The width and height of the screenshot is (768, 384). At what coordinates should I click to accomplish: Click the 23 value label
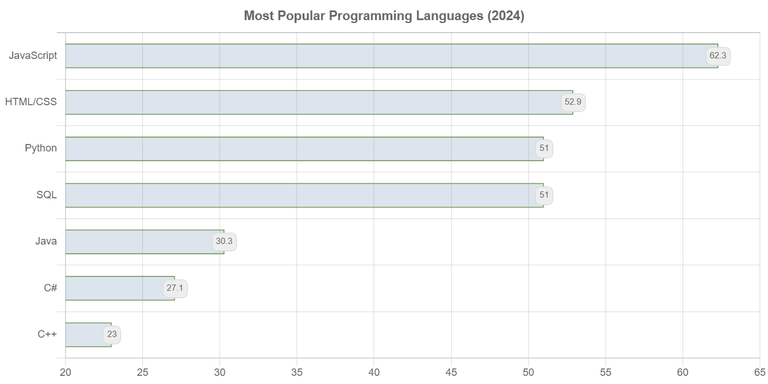click(x=112, y=335)
